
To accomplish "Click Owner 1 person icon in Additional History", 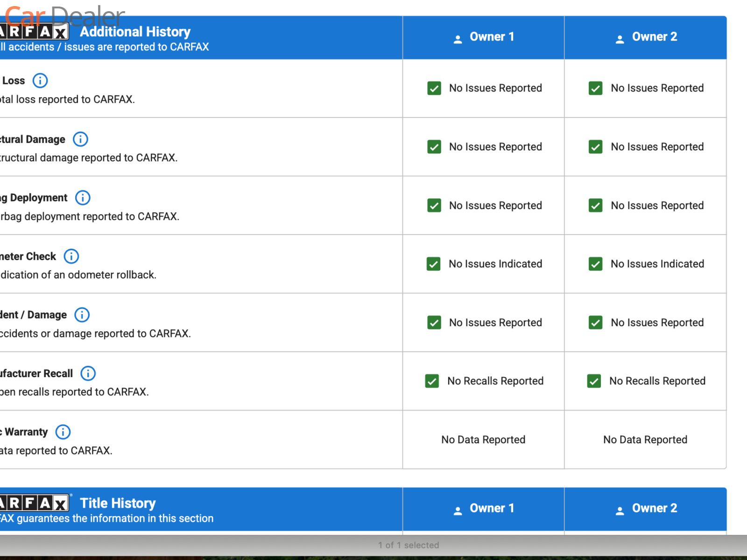I will pyautogui.click(x=458, y=39).
